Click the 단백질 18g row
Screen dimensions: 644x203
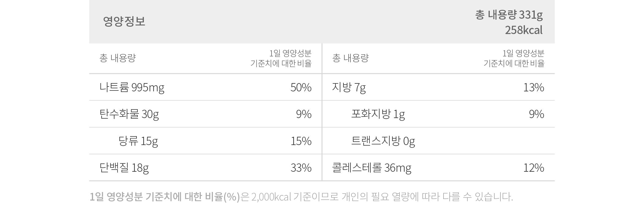[x=205, y=168]
